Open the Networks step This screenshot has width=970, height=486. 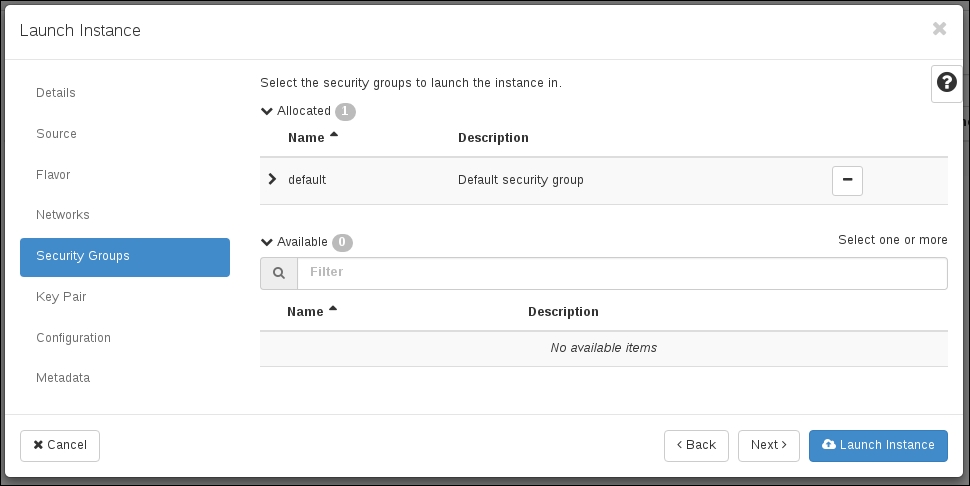[63, 215]
